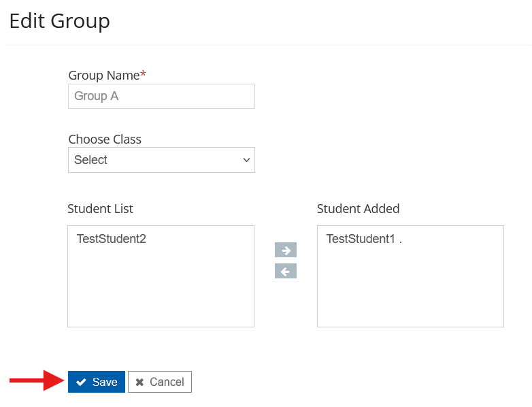Cancel editing the group

click(160, 382)
